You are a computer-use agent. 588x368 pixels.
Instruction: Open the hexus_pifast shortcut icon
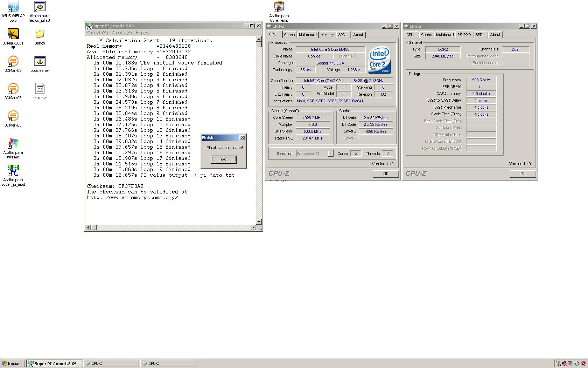(40, 12)
